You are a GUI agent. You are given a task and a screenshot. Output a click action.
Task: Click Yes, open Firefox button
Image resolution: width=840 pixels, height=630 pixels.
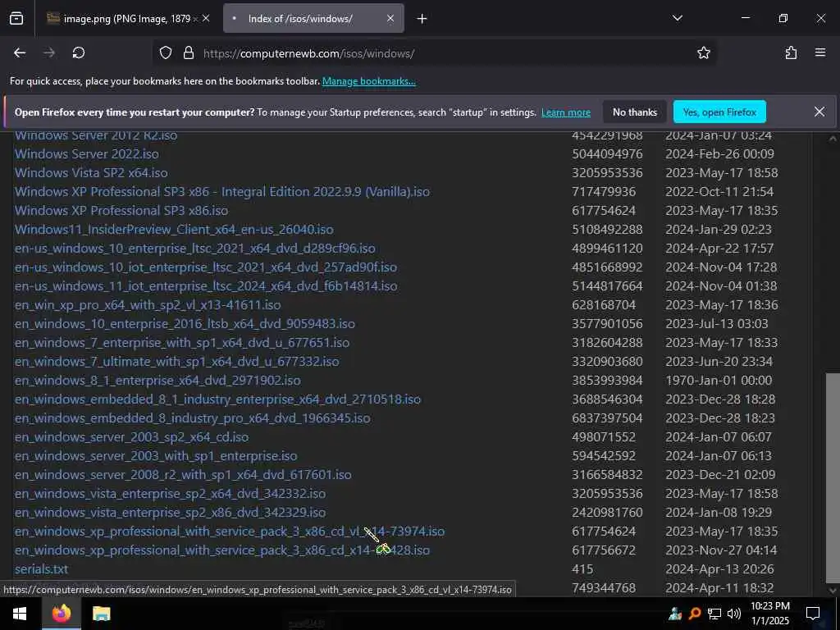(719, 112)
